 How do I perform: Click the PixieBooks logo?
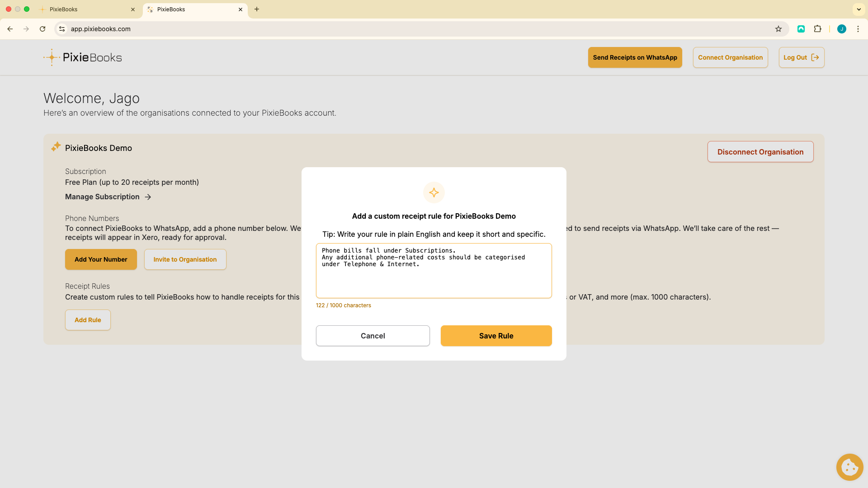pyautogui.click(x=83, y=57)
